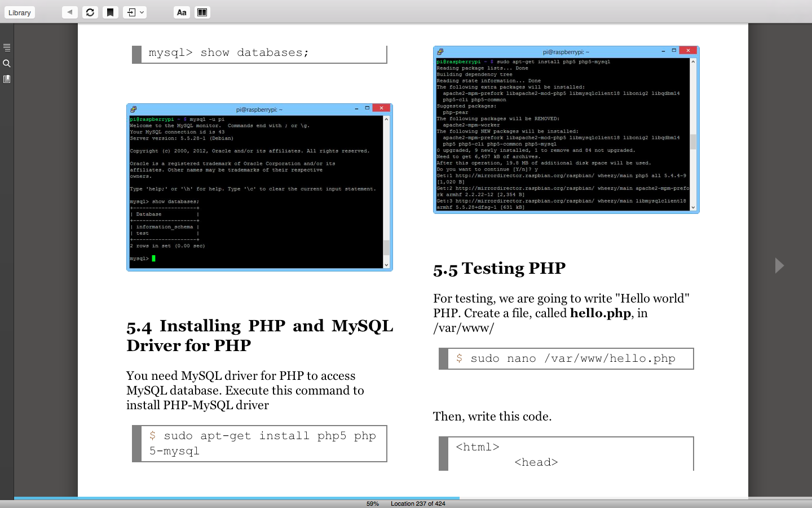Viewport: 812px width, 508px height.
Task: Click the '<html>' code line
Action: [478, 447]
